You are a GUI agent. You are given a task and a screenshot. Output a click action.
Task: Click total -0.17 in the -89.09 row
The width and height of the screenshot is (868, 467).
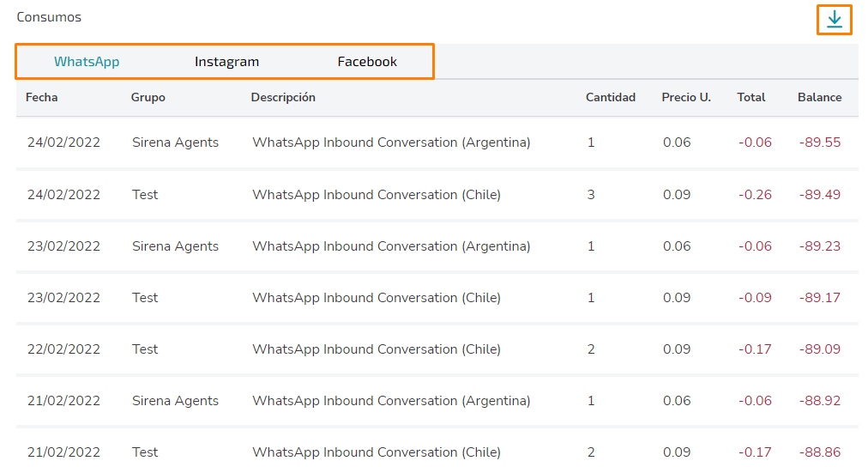pos(755,349)
